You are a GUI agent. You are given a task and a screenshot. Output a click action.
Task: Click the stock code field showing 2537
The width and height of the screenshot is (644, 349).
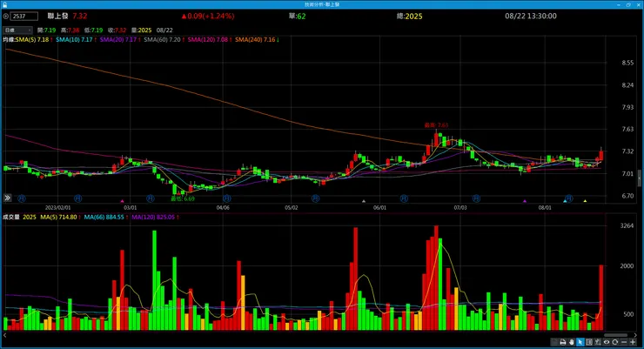pyautogui.click(x=24, y=16)
